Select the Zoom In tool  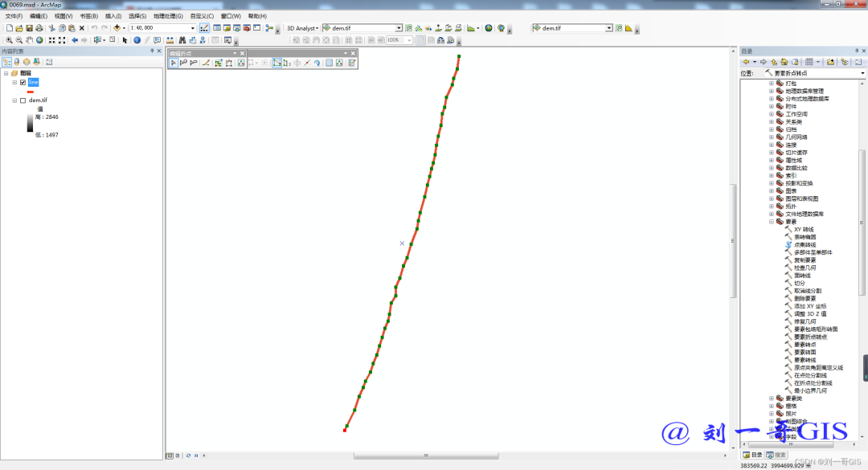tap(9, 40)
